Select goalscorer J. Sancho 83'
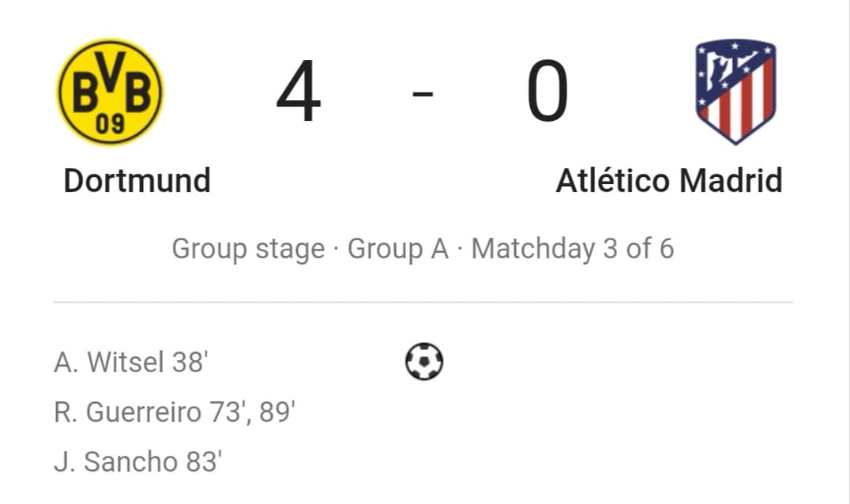850x504 pixels. 137,461
